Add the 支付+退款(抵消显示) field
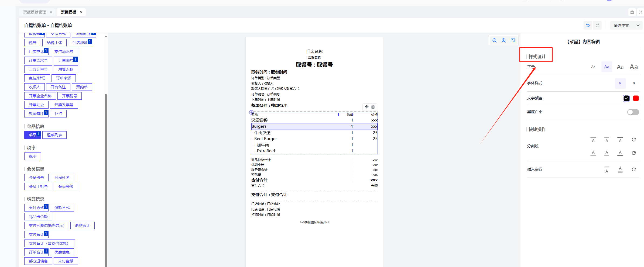644x267 pixels. pos(47,226)
